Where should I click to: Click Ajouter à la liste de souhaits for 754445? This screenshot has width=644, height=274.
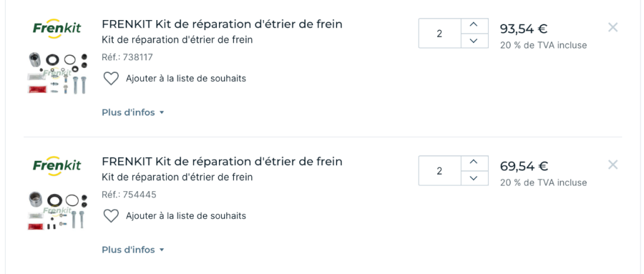(x=186, y=216)
